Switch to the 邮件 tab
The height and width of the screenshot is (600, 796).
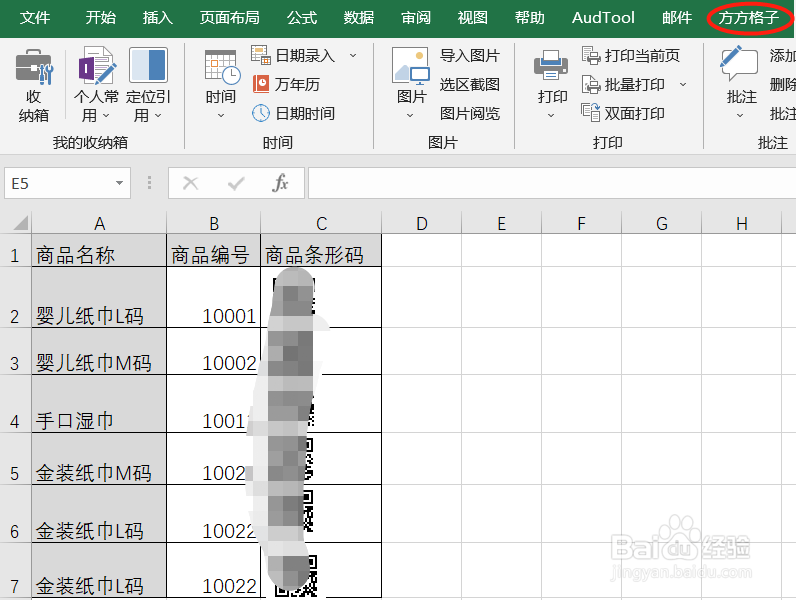(677, 18)
